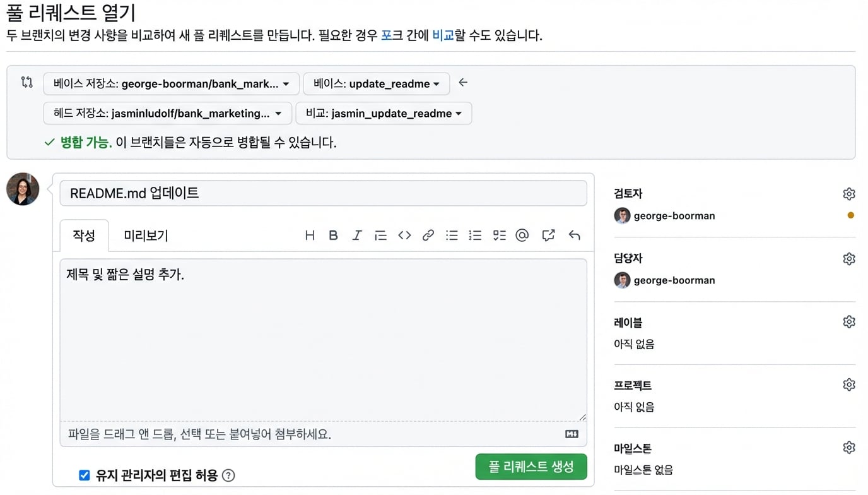Open assignees settings gear next to 담당자
The image size is (868, 495).
[849, 259]
